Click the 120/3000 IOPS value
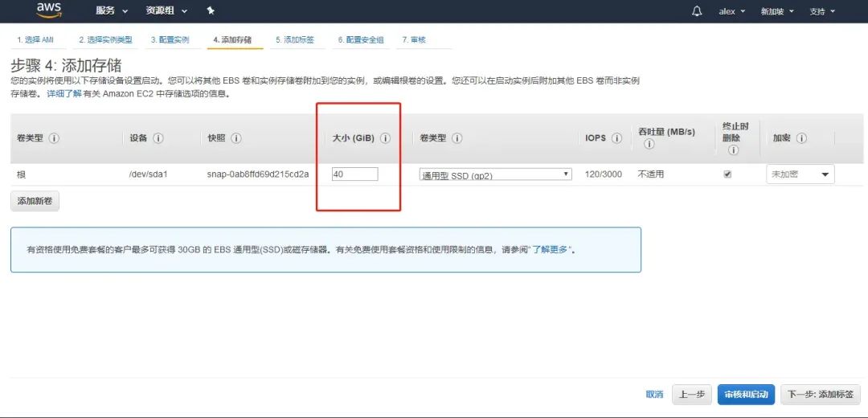868x418 pixels. click(x=604, y=174)
